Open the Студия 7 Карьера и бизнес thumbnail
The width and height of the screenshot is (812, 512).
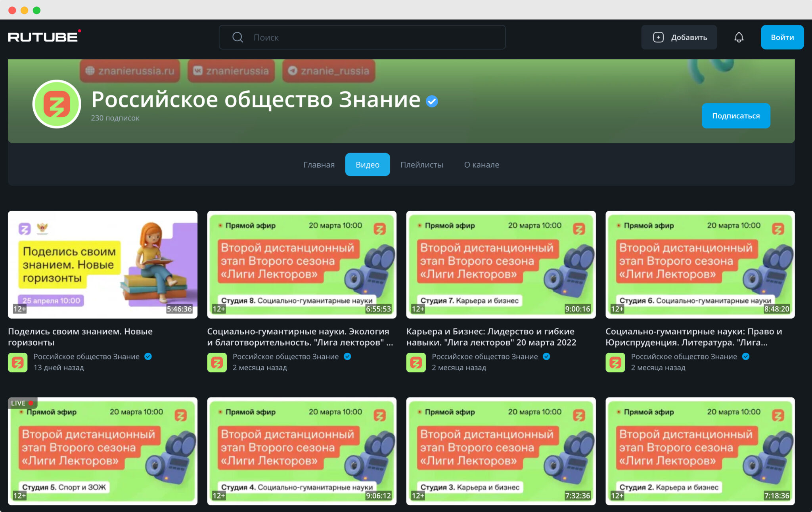click(501, 264)
